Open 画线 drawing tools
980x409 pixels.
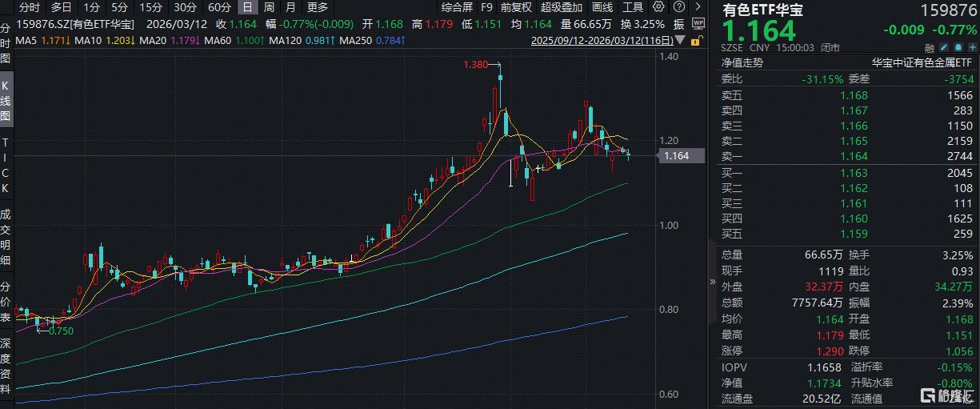click(x=602, y=7)
